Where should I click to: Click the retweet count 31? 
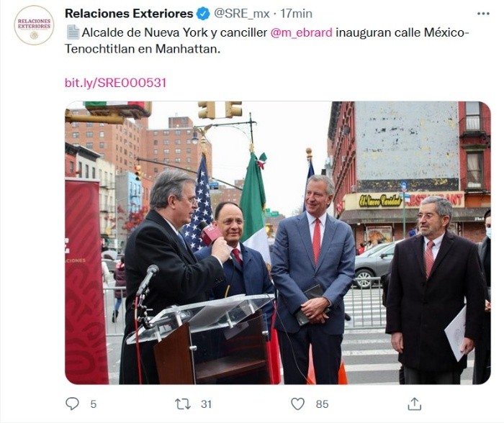pos(206,404)
